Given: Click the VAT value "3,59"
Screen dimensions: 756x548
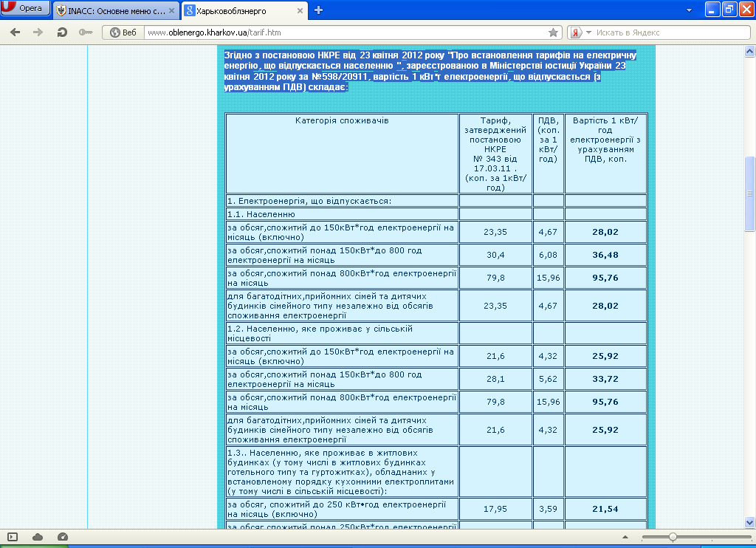Looking at the screenshot, I should [549, 509].
